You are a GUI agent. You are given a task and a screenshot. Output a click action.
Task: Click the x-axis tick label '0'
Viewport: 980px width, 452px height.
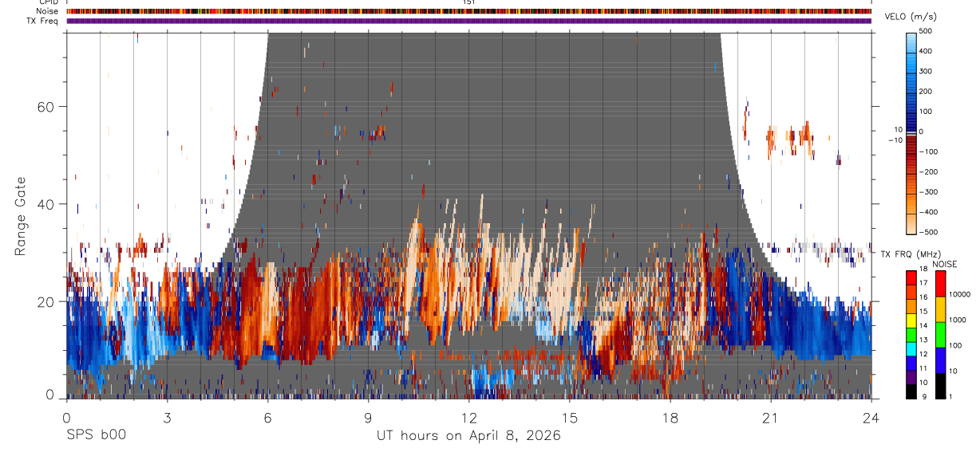point(66,416)
